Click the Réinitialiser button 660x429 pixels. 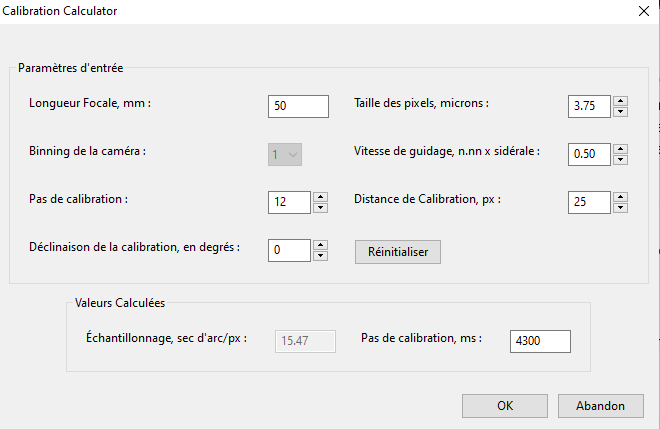point(397,252)
